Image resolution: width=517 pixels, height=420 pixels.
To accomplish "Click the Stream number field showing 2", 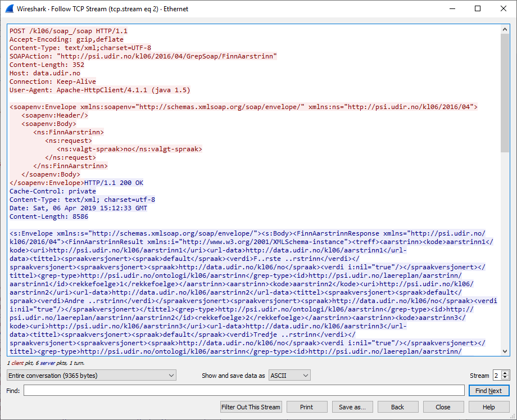I will [x=497, y=375].
